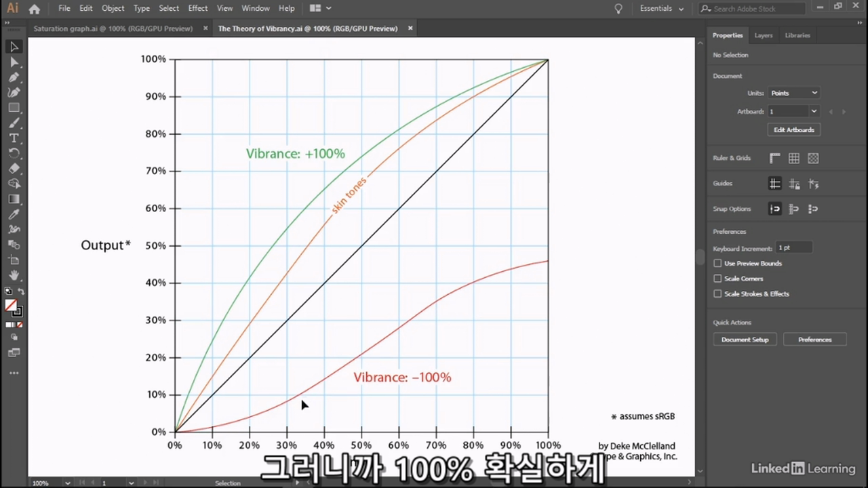Click the Home icon
This screenshot has height=488, width=868.
[34, 9]
